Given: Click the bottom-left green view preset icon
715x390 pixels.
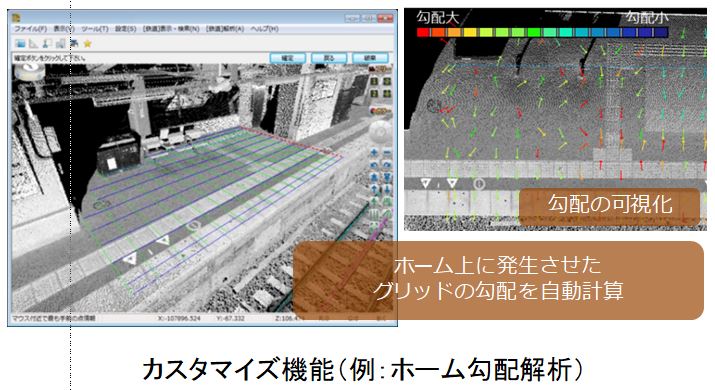Looking at the screenshot, I should 374,94.
